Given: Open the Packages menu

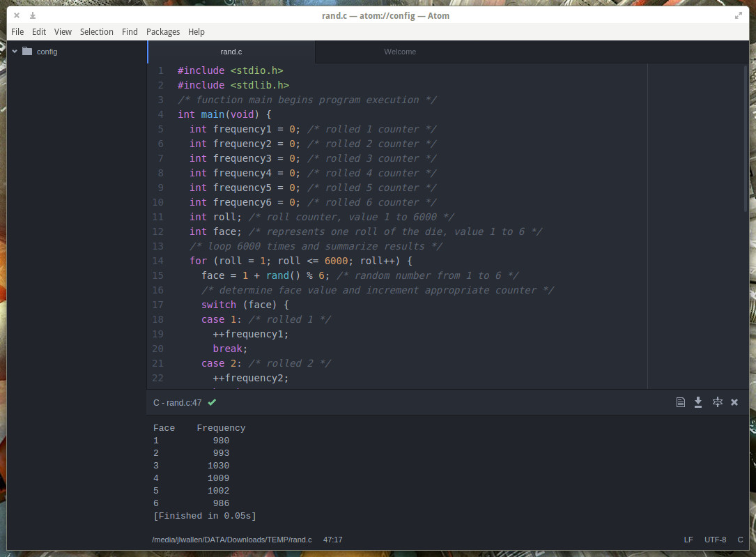Looking at the screenshot, I should click(x=163, y=31).
